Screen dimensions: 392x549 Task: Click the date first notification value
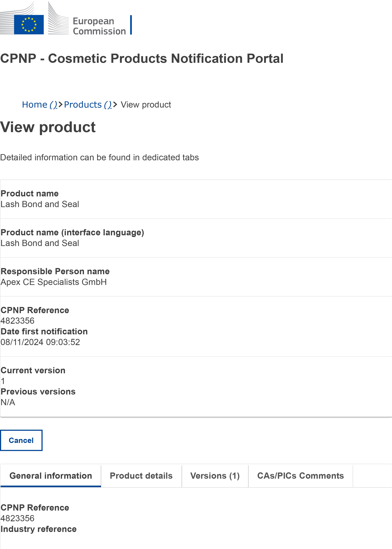40,342
